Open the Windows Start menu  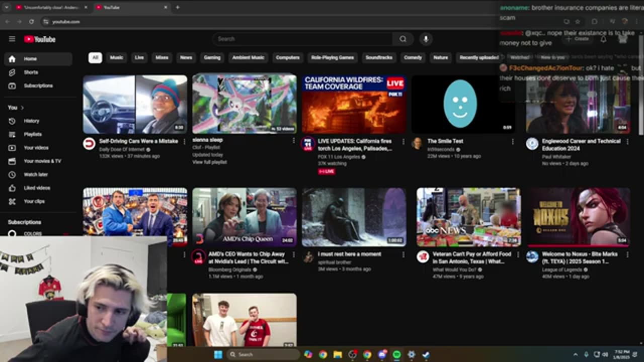click(218, 354)
